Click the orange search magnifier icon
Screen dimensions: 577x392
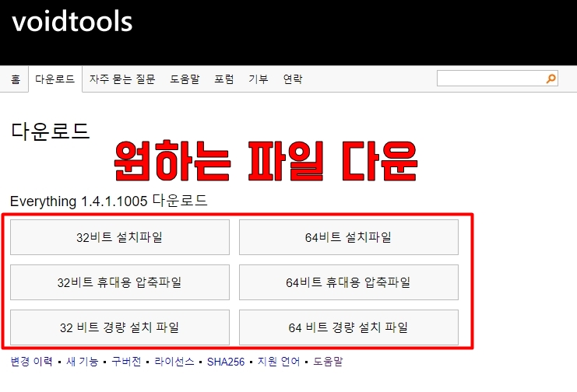pyautogui.click(x=551, y=79)
